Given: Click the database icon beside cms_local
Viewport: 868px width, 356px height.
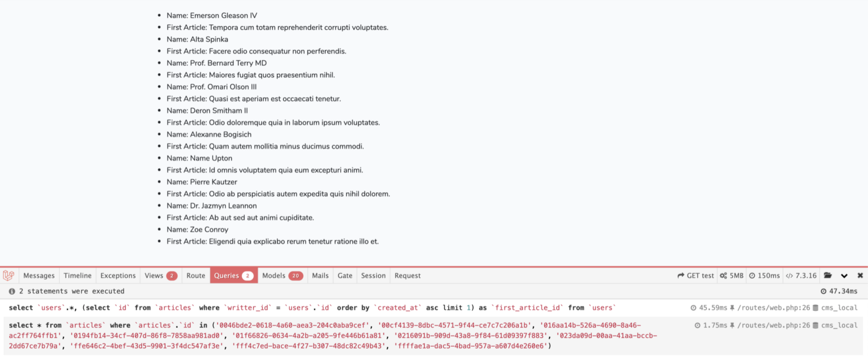Looking at the screenshot, I should coord(816,307).
